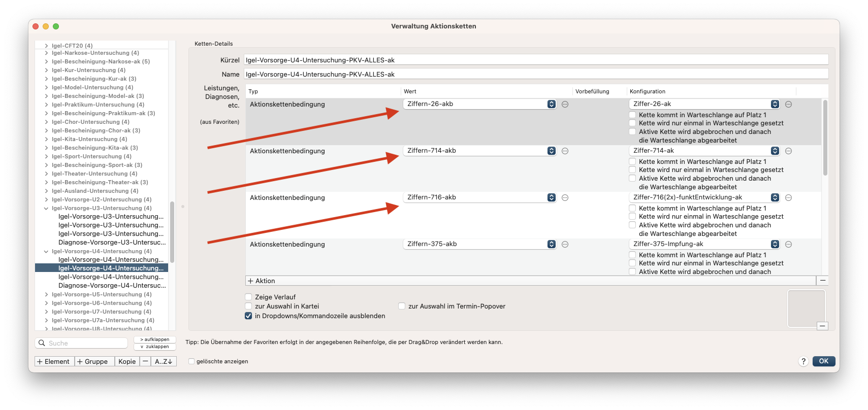Sort list with A..Z button
This screenshot has width=868, height=410.
164,361
